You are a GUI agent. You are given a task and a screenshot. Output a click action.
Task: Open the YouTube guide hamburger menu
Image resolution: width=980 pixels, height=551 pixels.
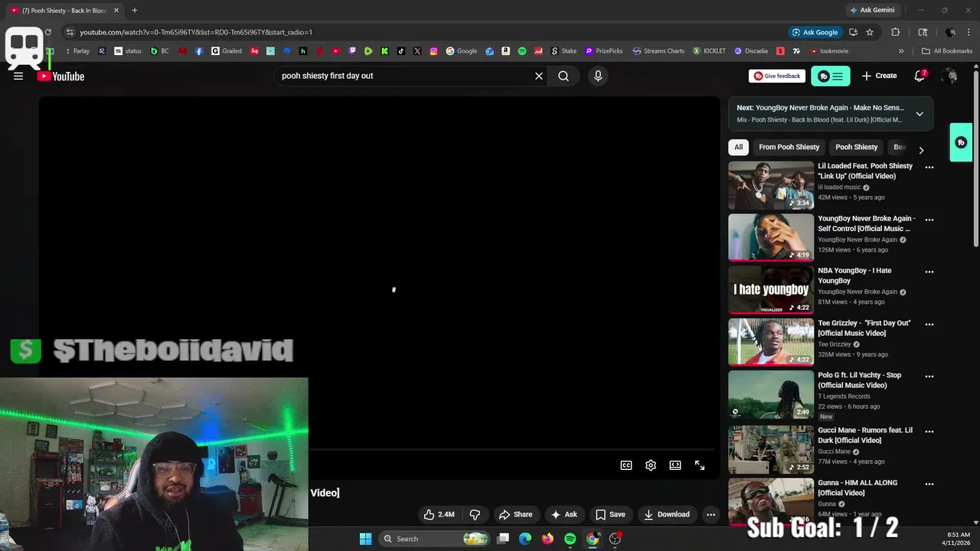[18, 76]
